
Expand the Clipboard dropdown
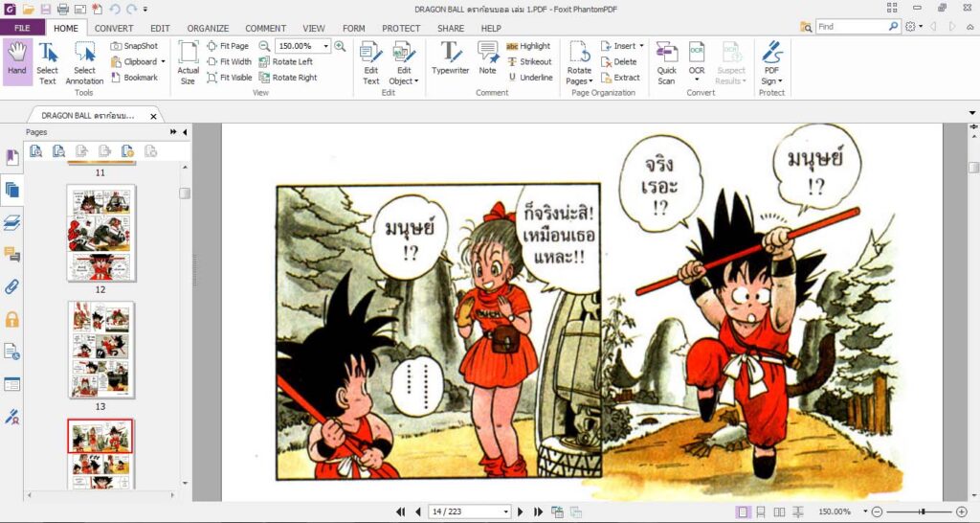pos(163,62)
